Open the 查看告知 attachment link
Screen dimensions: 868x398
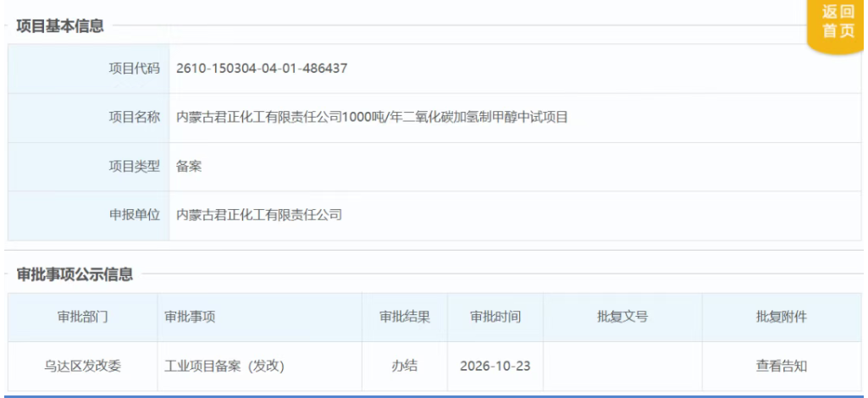(781, 366)
